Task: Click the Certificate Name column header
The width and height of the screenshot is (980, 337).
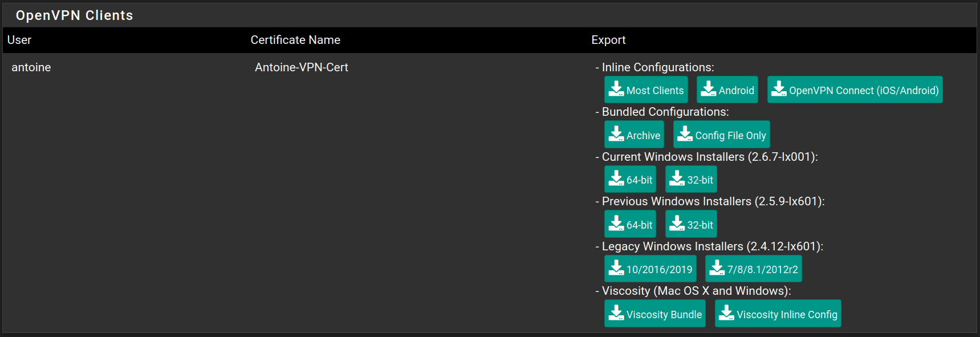Action: [295, 40]
